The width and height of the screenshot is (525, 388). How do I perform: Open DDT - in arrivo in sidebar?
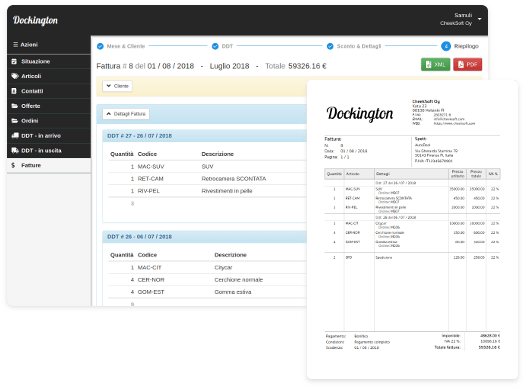click(49, 136)
